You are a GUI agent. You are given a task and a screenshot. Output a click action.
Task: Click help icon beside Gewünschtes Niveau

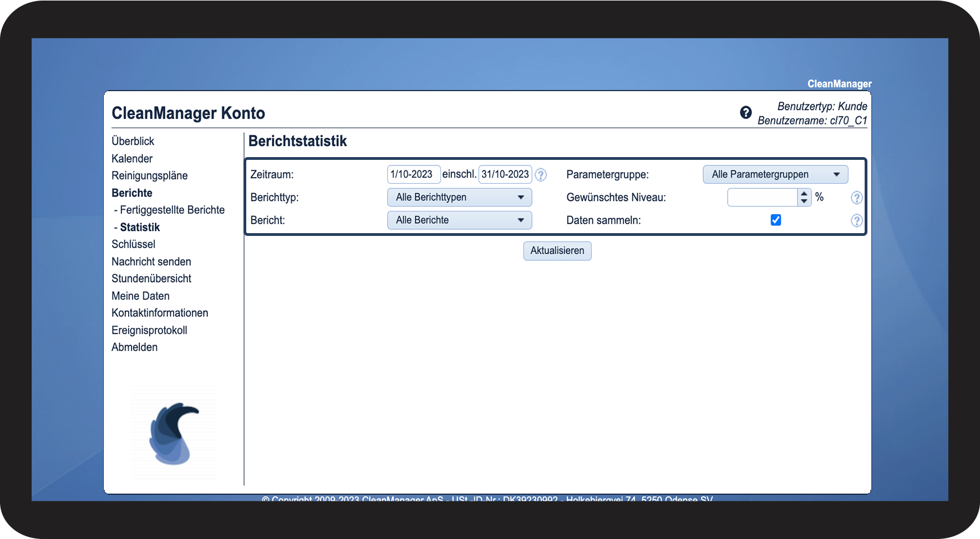coord(856,198)
